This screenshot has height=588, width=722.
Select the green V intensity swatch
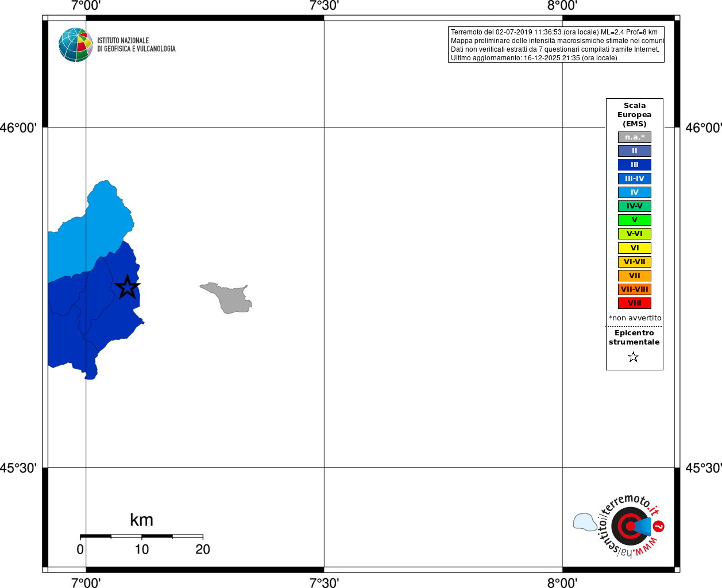(x=635, y=220)
